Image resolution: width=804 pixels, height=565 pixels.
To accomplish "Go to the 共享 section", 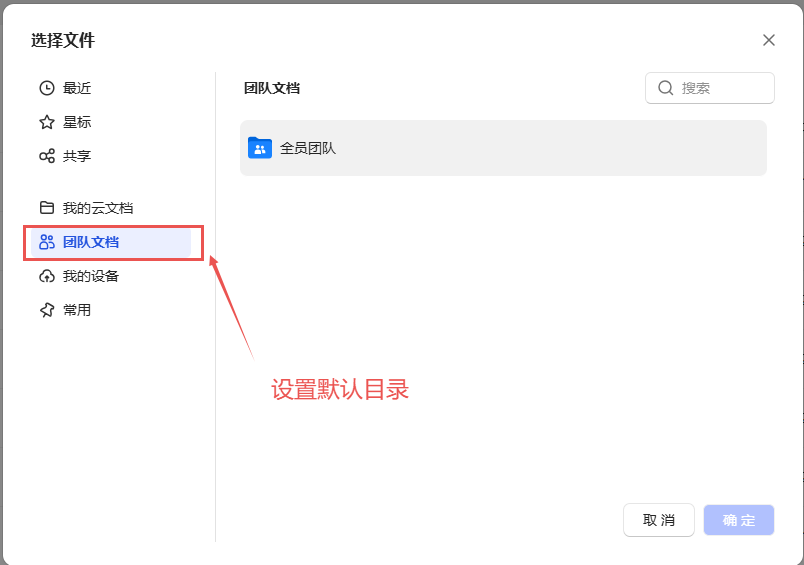I will tap(77, 156).
